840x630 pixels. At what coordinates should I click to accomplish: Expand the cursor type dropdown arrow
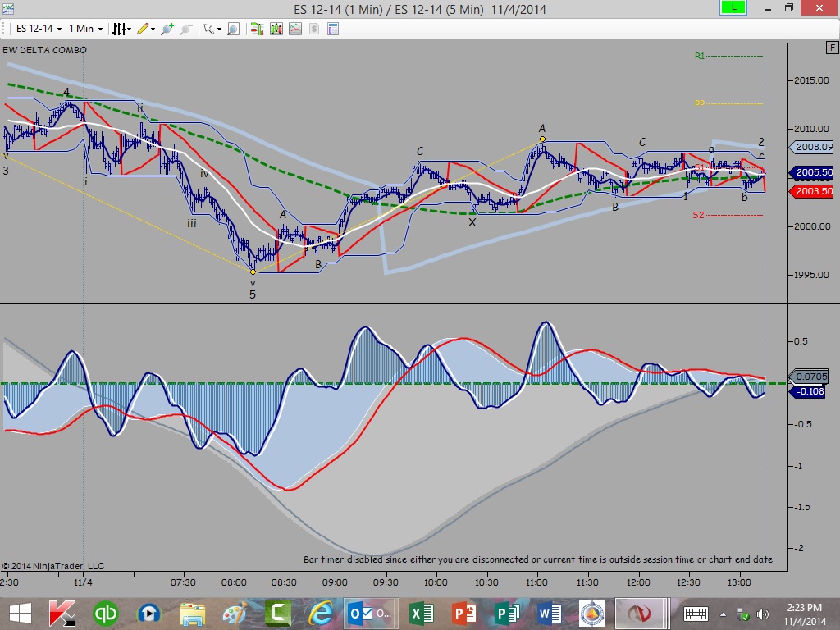[219, 30]
